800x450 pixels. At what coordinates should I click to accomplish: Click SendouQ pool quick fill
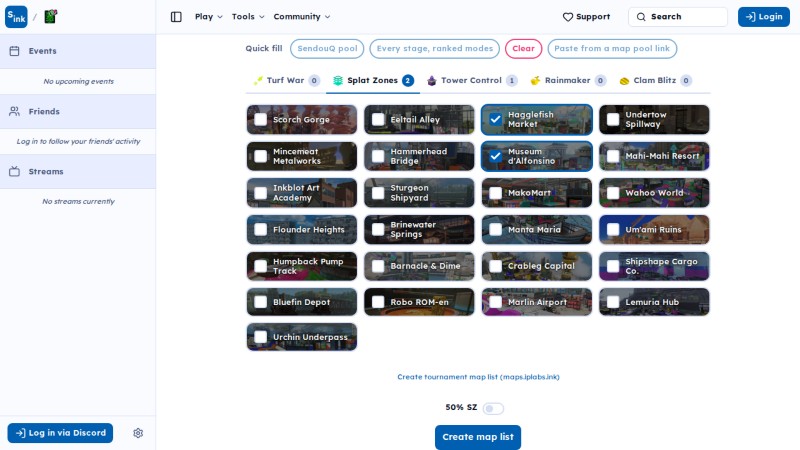[x=327, y=48]
